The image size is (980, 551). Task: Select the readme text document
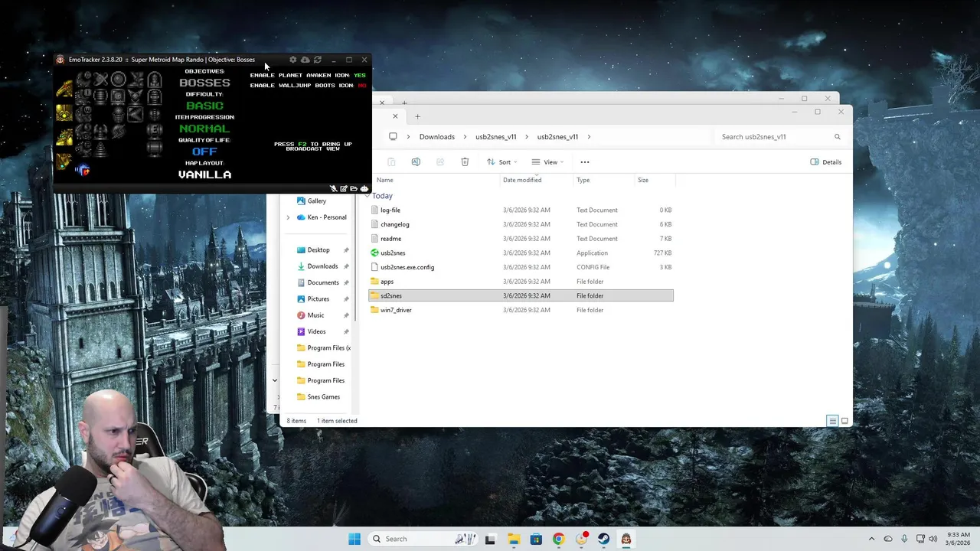point(521,239)
